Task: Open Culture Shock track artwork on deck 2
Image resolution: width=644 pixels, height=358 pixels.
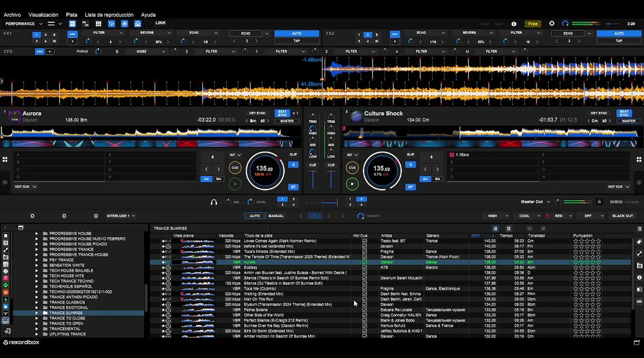Action: click(356, 116)
